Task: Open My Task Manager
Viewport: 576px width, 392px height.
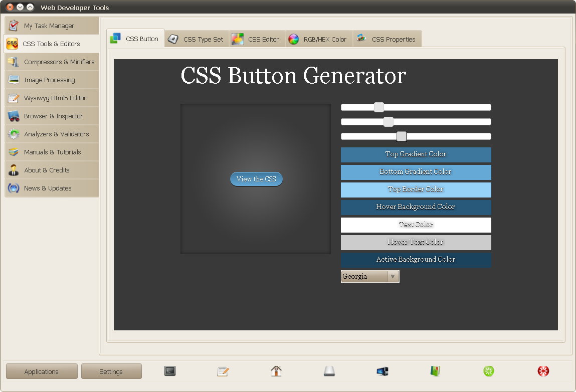Action: point(52,26)
